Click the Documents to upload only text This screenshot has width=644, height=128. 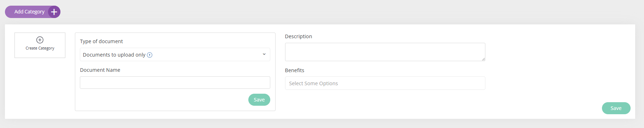click(x=114, y=55)
